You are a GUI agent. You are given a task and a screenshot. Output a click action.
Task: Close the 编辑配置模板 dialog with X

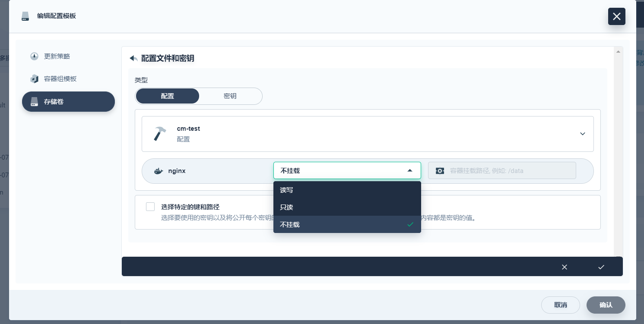(616, 16)
